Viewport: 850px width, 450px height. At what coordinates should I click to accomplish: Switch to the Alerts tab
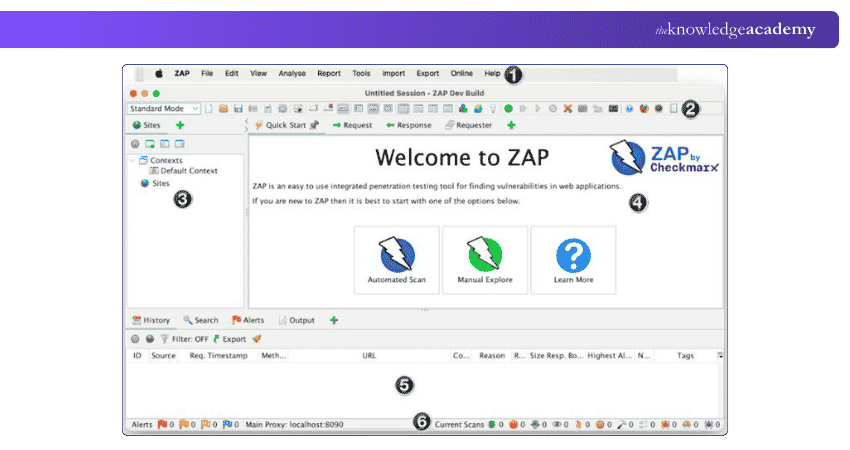[248, 320]
